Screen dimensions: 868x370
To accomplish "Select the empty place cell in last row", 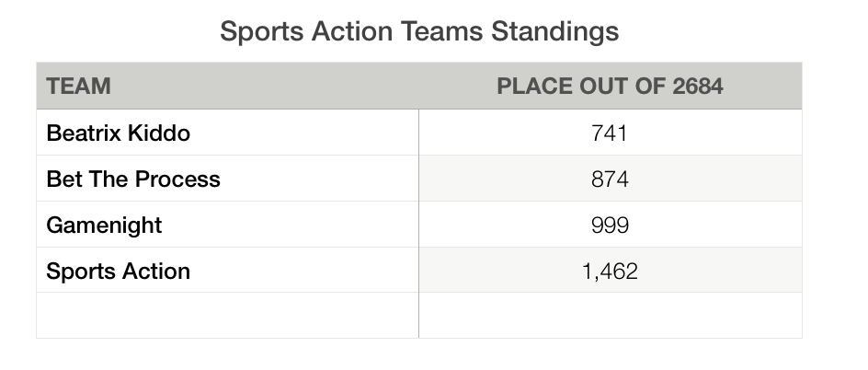I will tap(610, 315).
